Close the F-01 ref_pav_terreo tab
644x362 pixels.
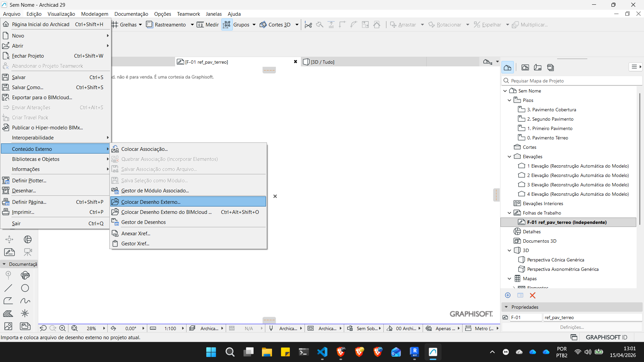(296, 62)
